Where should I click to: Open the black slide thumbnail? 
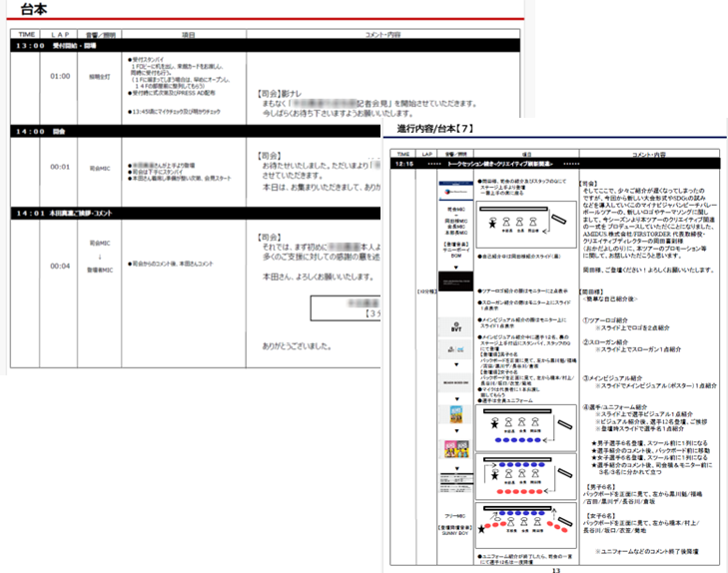(456, 282)
